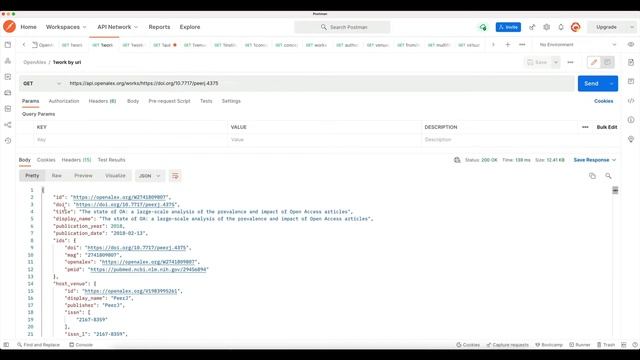The height and width of the screenshot is (360, 640).
Task: Click the satellite capture icon in header
Action: (532, 27)
